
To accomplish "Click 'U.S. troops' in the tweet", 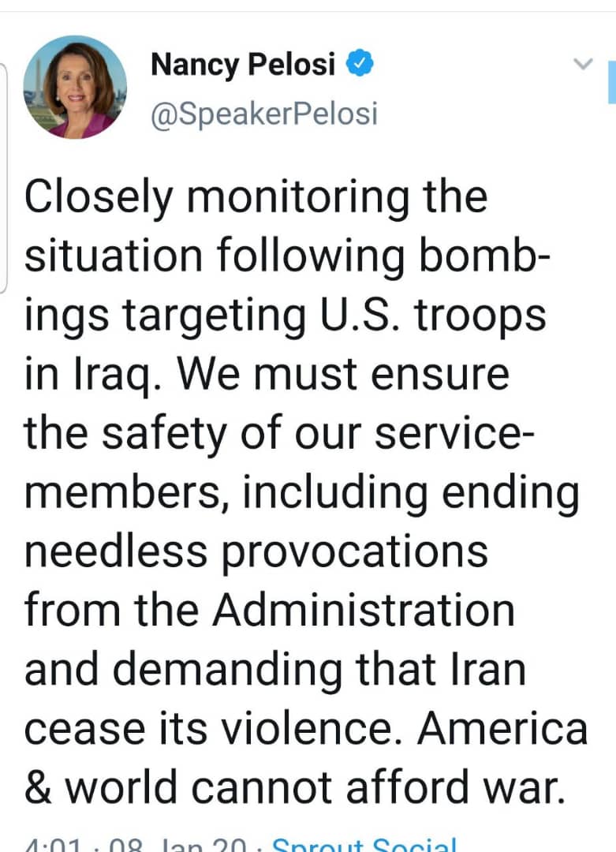I will tap(432, 316).
